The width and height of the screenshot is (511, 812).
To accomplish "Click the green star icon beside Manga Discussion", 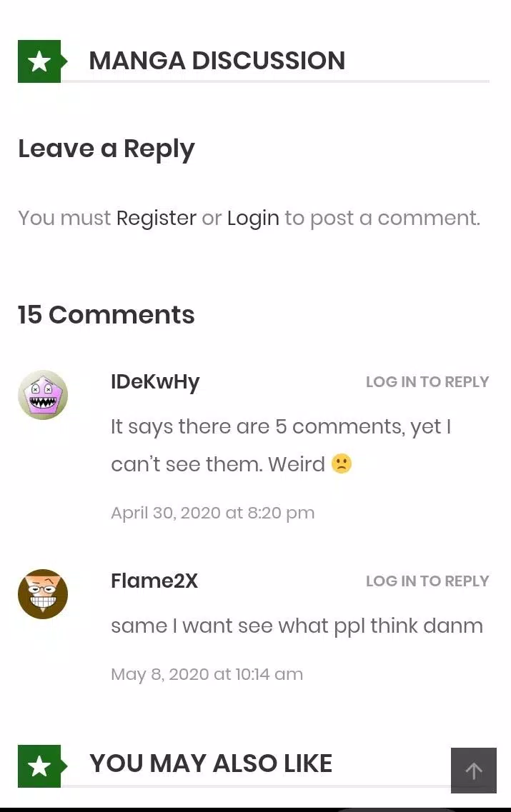I will 40,61.
